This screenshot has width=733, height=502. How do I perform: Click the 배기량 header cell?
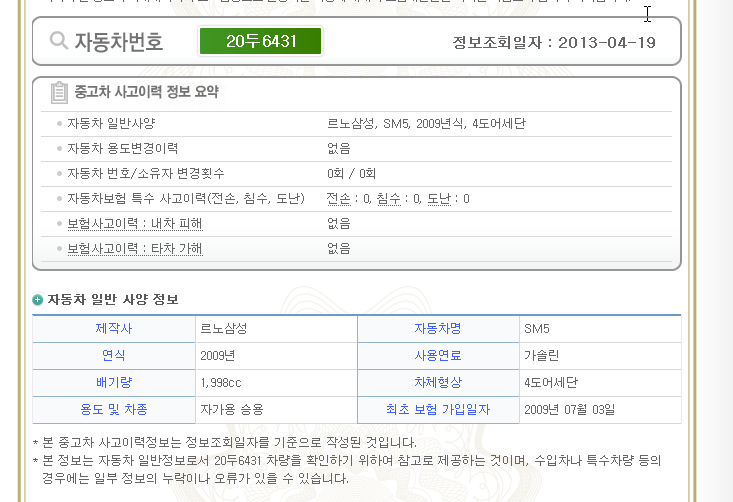(114, 383)
